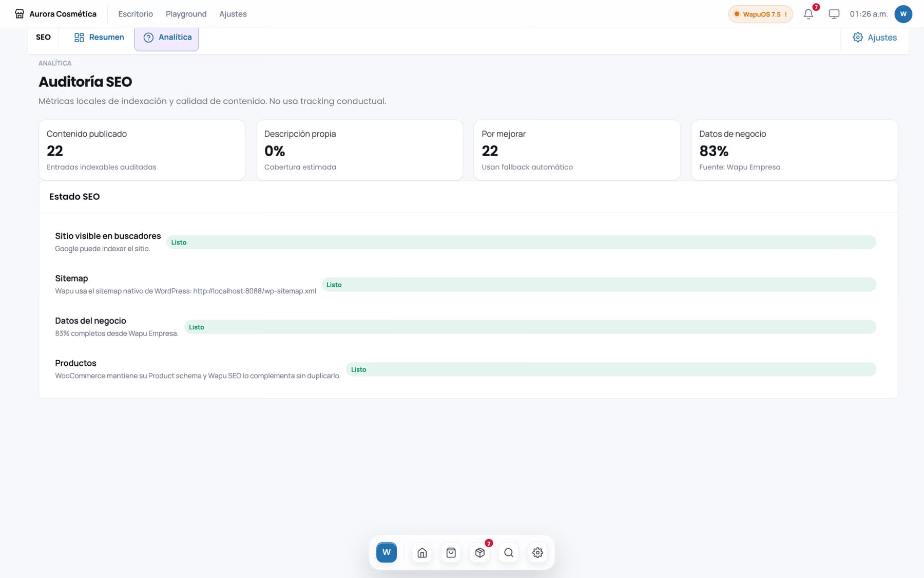The width and height of the screenshot is (924, 578).
Task: Open the W user avatar menu
Action: point(903,14)
